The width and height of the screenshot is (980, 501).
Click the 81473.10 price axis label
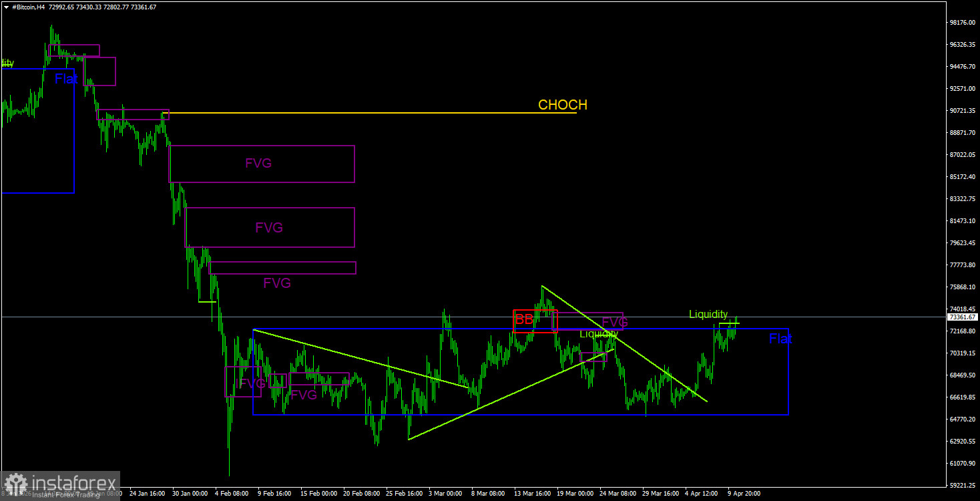[x=963, y=221]
